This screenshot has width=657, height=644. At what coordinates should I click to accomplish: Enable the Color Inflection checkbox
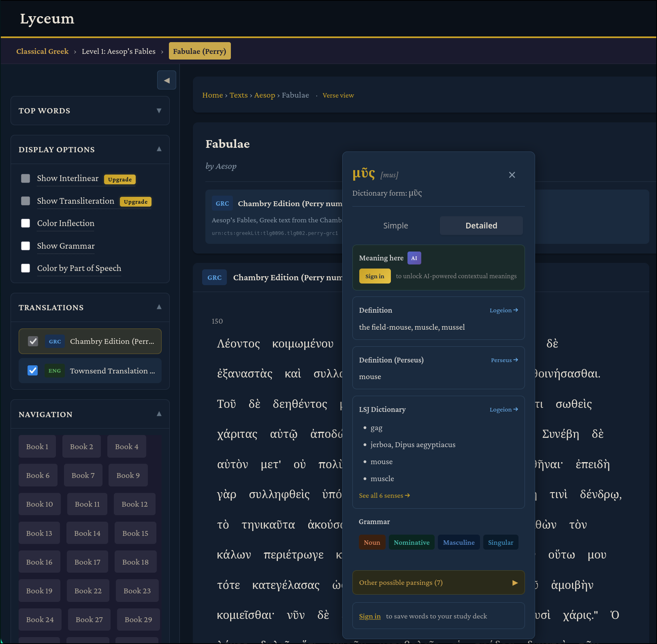click(26, 224)
